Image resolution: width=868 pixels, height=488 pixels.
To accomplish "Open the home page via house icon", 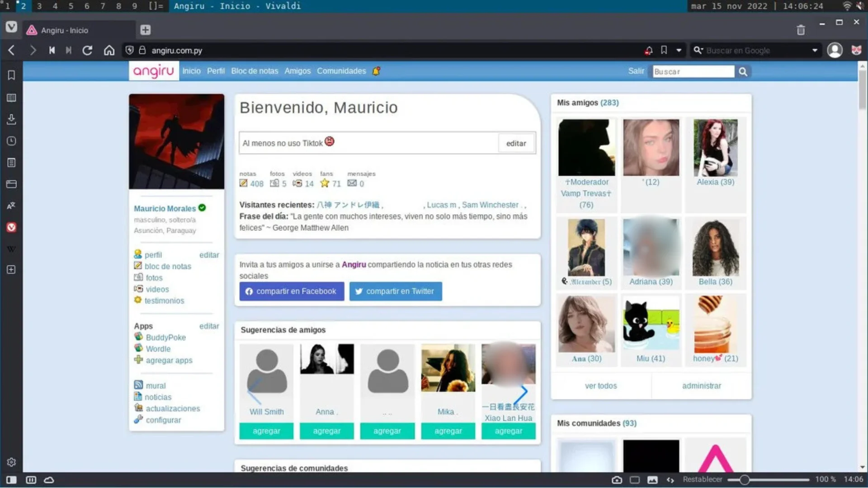I will [109, 50].
